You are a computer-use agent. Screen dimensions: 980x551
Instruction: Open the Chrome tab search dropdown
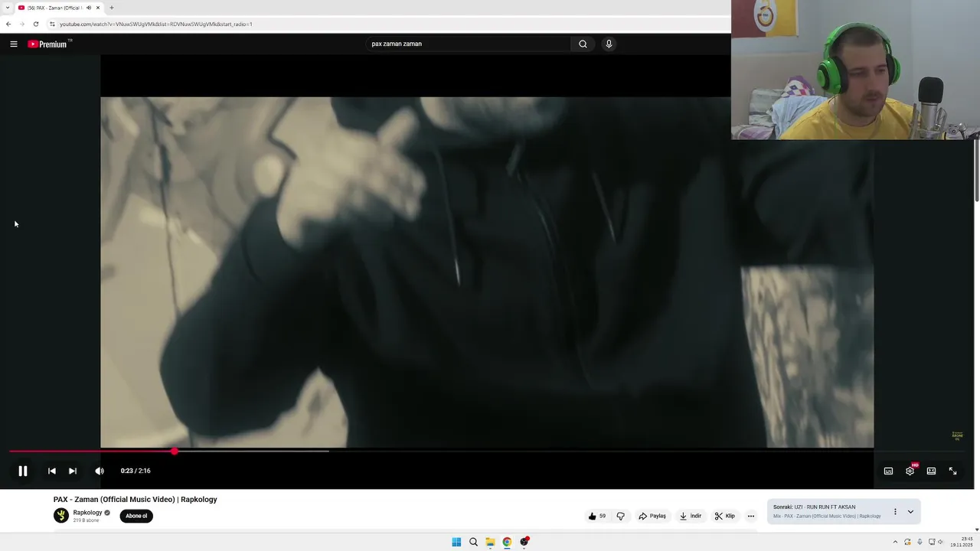click(7, 8)
